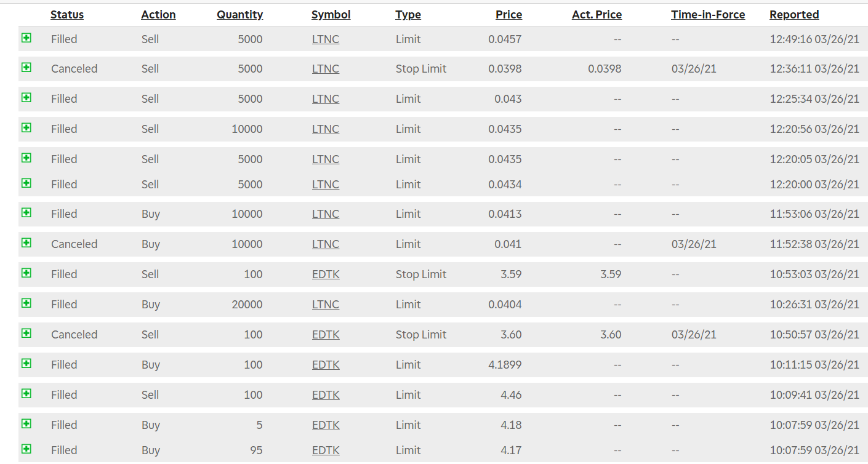Screen dimensions: 868x464
Task: Sort by the Reported column
Action: point(794,15)
